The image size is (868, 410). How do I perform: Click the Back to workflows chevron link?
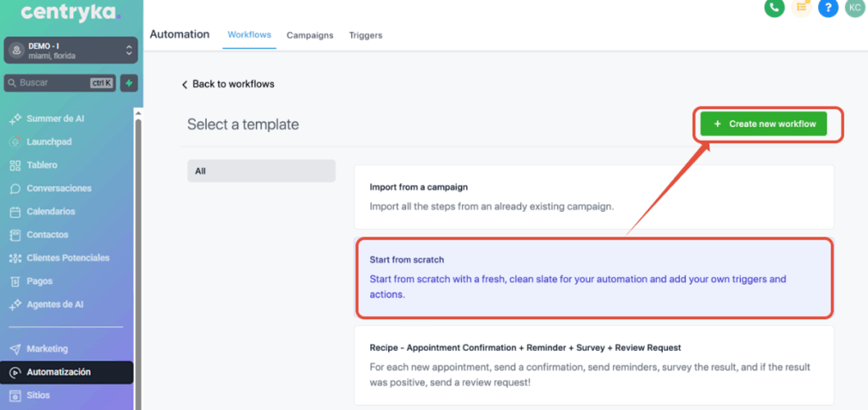coord(228,84)
